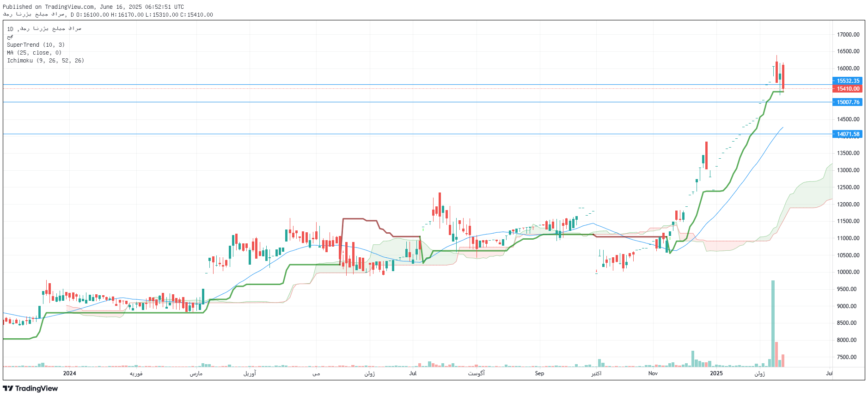This screenshot has height=397, width=868.
Task: Click 10000.00 on the price scale
Action: pos(848,272)
